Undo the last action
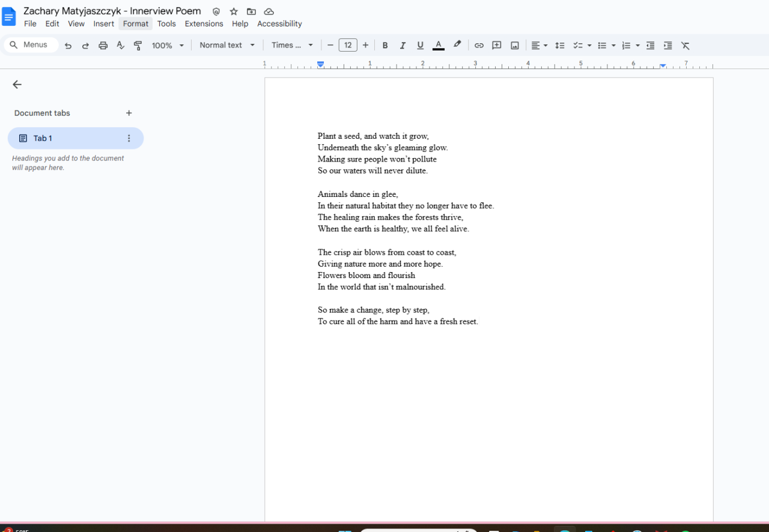 (68, 45)
